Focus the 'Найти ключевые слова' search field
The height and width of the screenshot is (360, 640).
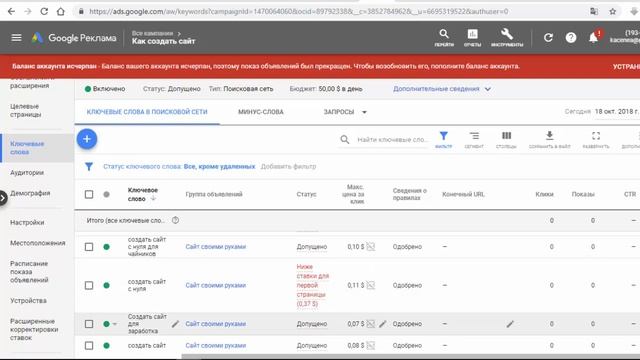point(391,140)
